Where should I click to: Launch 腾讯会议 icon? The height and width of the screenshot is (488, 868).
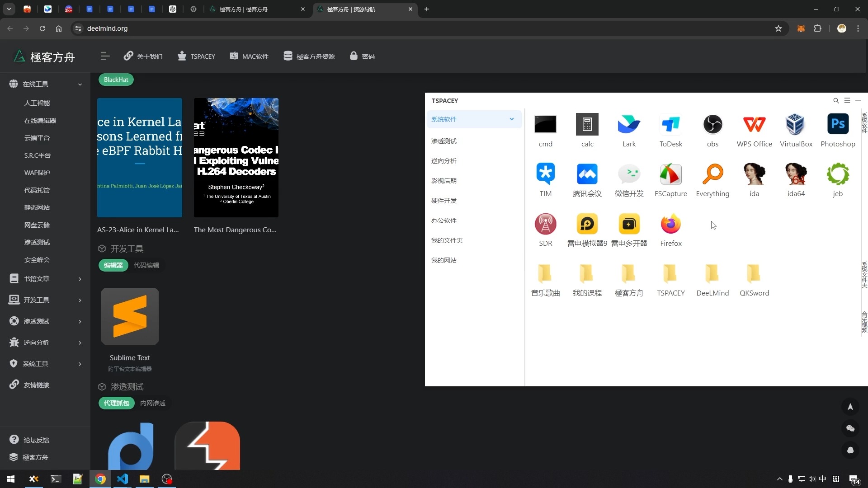tap(587, 174)
